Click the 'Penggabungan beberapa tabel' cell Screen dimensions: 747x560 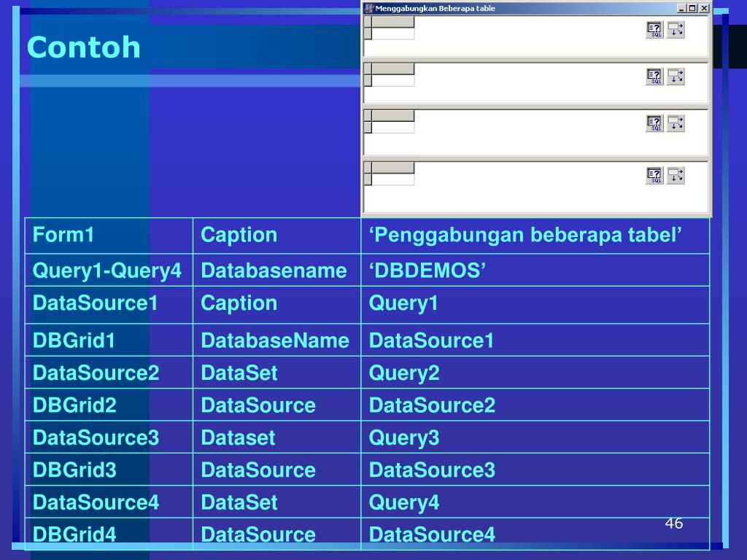click(535, 236)
